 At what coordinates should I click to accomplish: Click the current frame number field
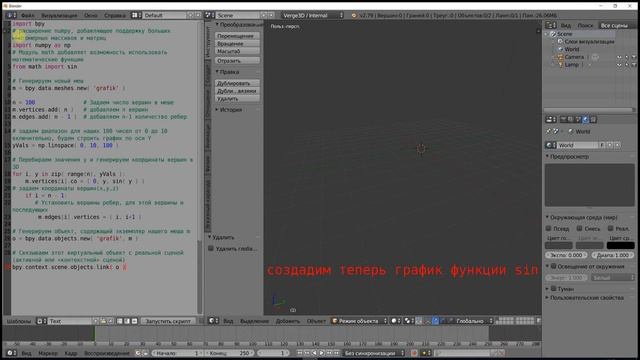273,353
